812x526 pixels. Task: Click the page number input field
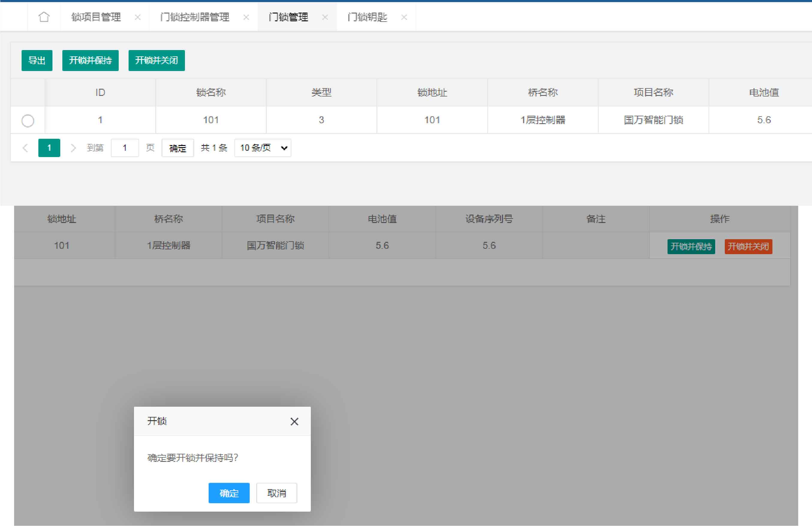tap(124, 148)
